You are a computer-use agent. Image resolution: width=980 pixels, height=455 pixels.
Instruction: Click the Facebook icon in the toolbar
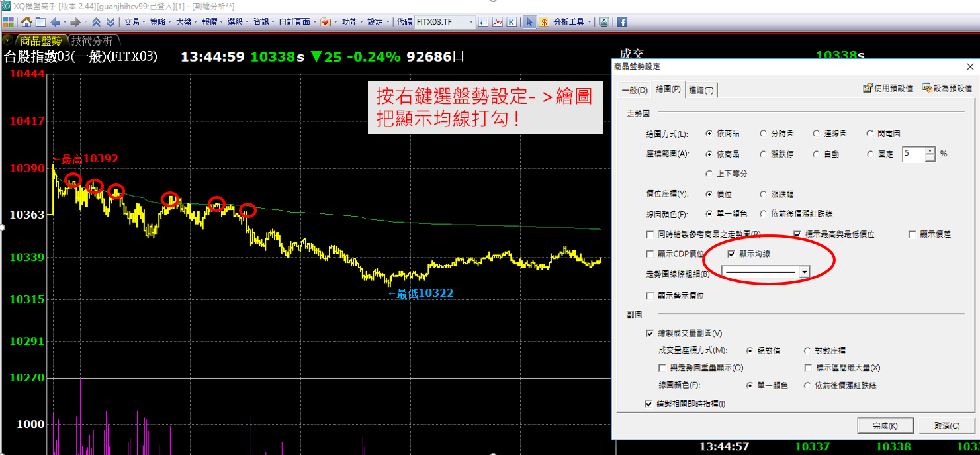point(622,22)
